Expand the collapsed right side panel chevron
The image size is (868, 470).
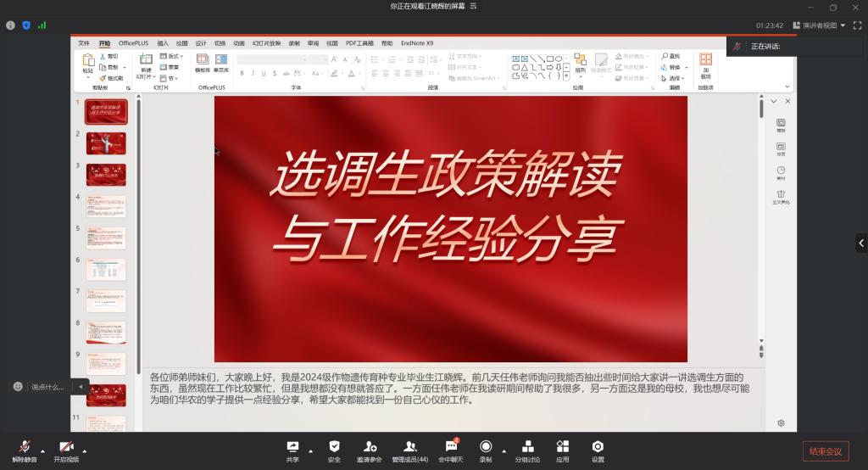(861, 243)
